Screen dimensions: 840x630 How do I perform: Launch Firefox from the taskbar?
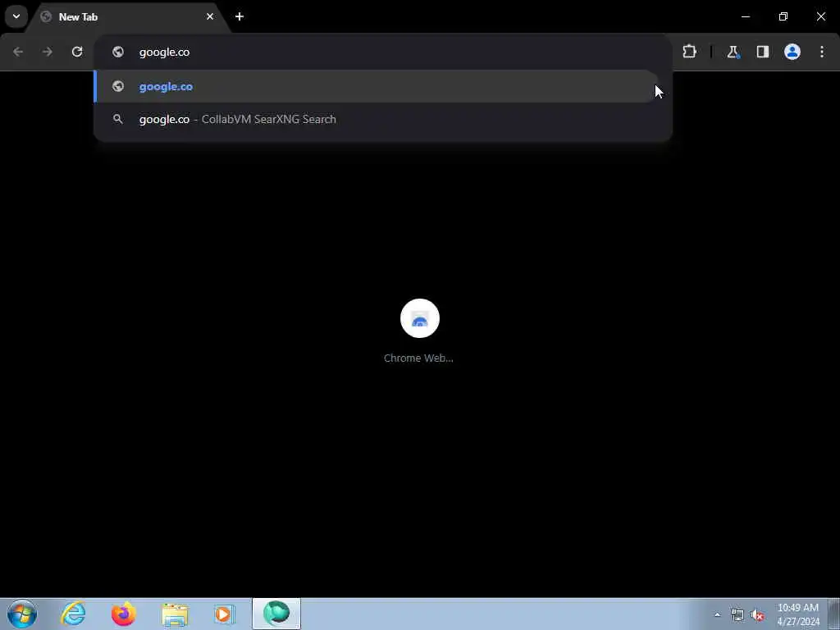pos(124,614)
